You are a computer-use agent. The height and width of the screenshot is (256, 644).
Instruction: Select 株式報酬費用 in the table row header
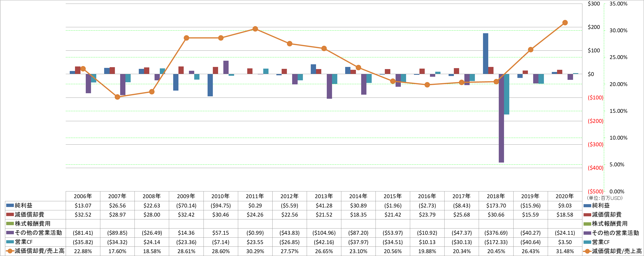[x=32, y=223]
